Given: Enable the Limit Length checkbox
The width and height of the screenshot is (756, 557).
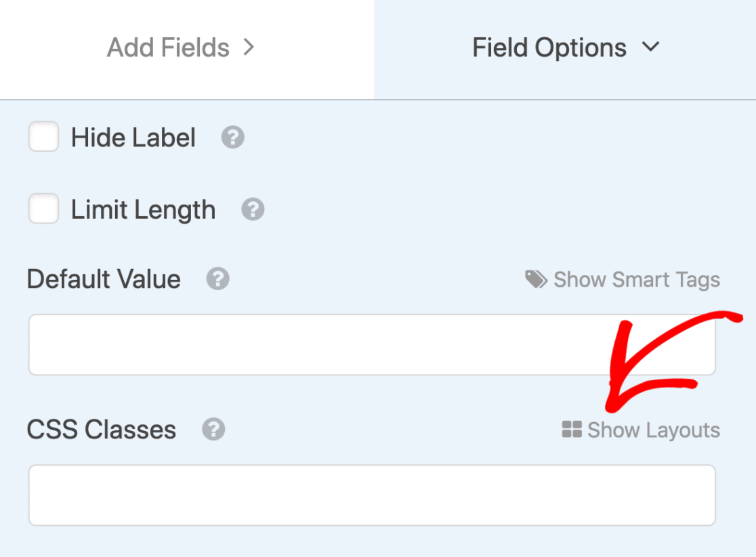Looking at the screenshot, I should (43, 208).
